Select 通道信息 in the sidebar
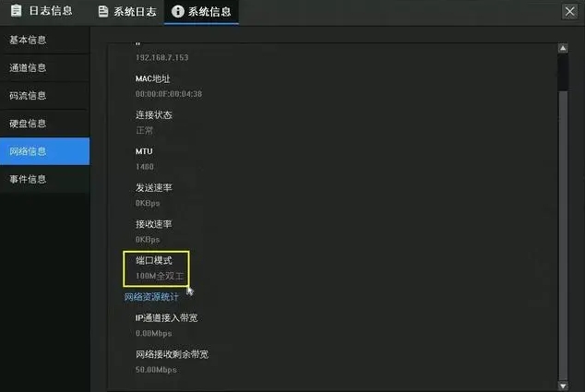The image size is (585, 392). click(45, 68)
